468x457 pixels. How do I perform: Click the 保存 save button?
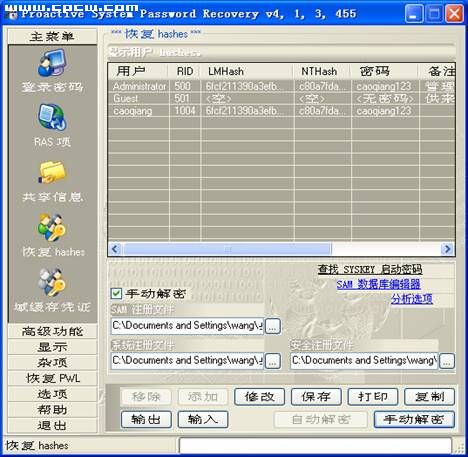click(x=316, y=397)
